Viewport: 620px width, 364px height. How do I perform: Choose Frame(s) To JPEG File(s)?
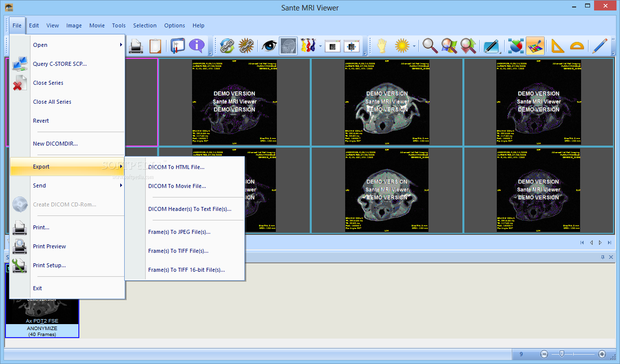click(185, 232)
